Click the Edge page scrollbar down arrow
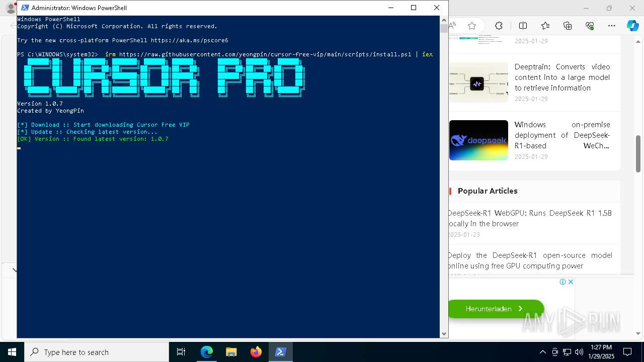Viewport: 644px width, 362px height. pos(638,333)
